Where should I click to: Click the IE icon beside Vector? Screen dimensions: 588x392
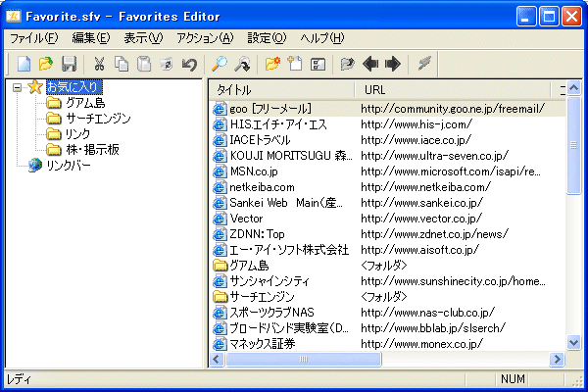tap(220, 219)
